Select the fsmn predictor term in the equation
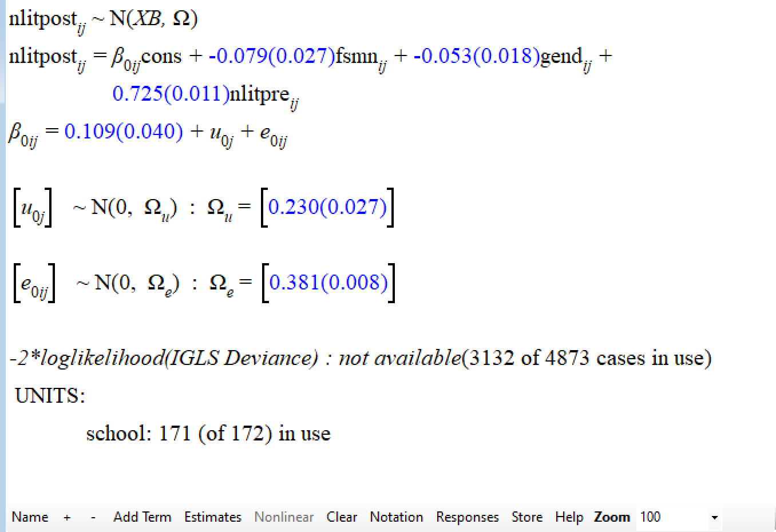This screenshot has width=776, height=532. 356,57
